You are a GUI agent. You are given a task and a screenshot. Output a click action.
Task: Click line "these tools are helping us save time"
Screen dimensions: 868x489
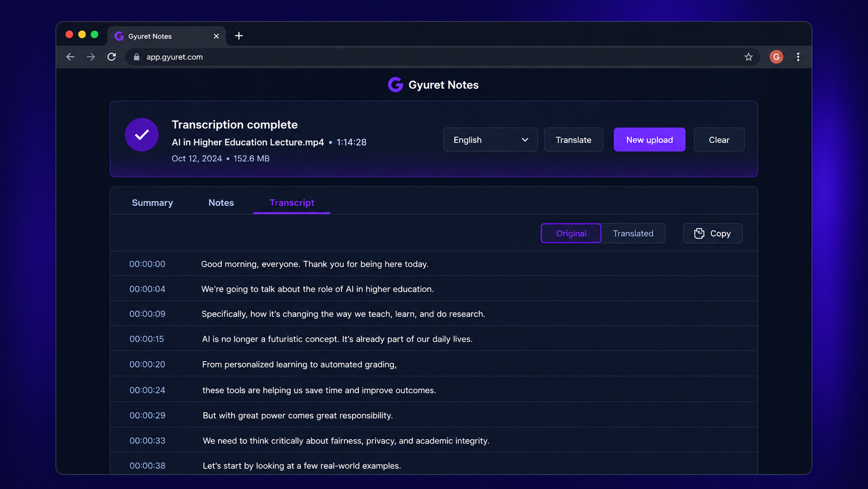319,390
